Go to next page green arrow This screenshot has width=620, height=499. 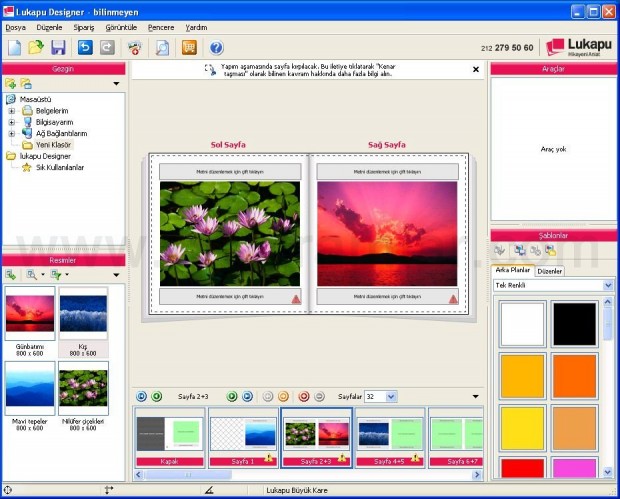[232, 396]
